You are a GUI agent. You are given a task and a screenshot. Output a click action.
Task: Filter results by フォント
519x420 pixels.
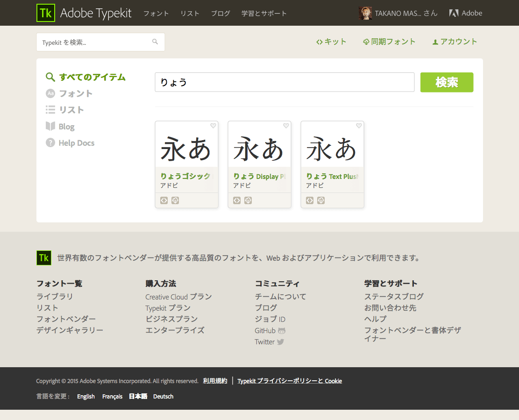click(69, 93)
